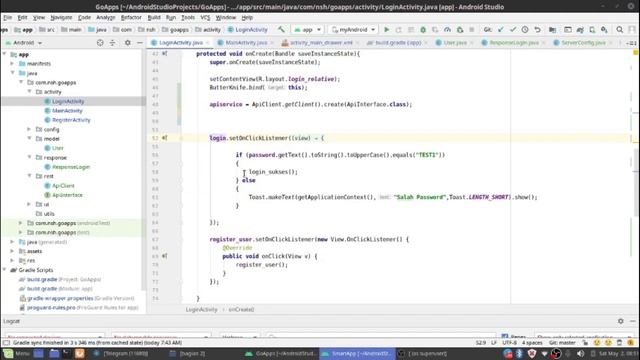
Task: Collapse the Gradle Scripts node
Action: click(x=4, y=270)
